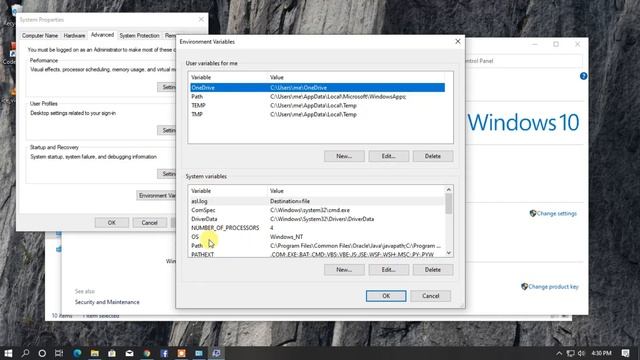The height and width of the screenshot is (360, 640).
Task: Click shield icon beside Change settings
Action: coord(533,213)
